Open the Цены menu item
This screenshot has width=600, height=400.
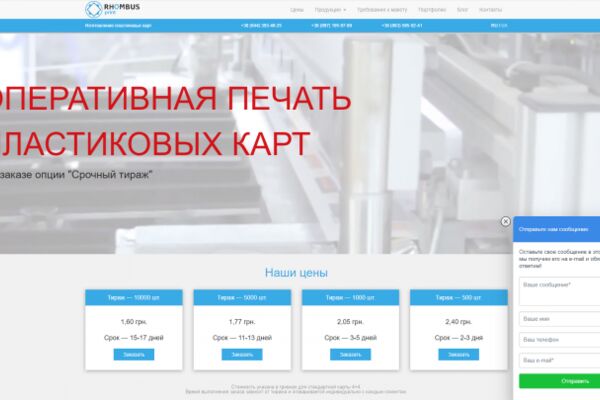point(297,10)
